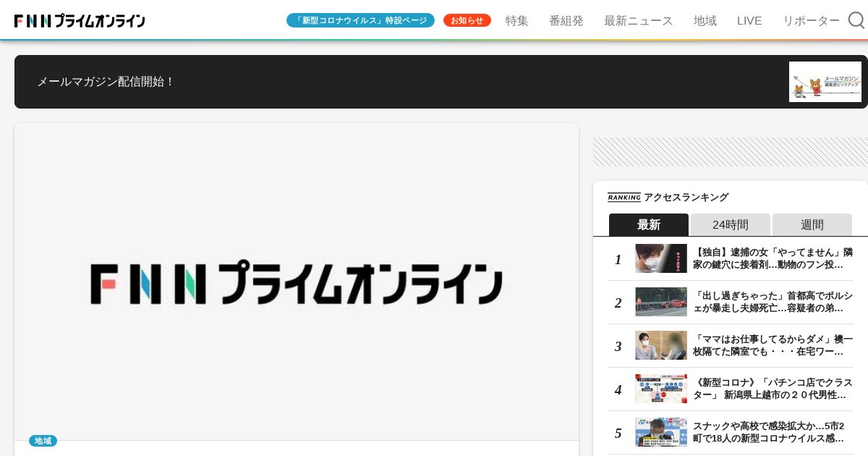Switch to the 週間 ranking tab
Viewport: 868px width, 456px height.
[x=812, y=224]
